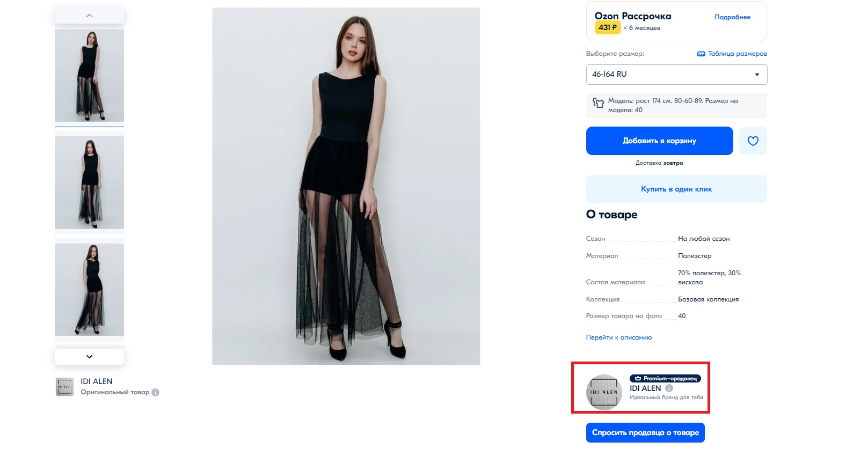This screenshot has height=449, width=868.
Task: Open Подробнее link for Ozon Рассрочка
Action: click(x=732, y=17)
